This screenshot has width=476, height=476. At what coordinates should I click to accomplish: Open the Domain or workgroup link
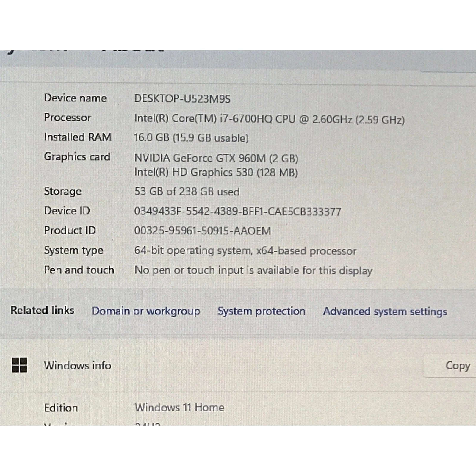[x=146, y=311]
